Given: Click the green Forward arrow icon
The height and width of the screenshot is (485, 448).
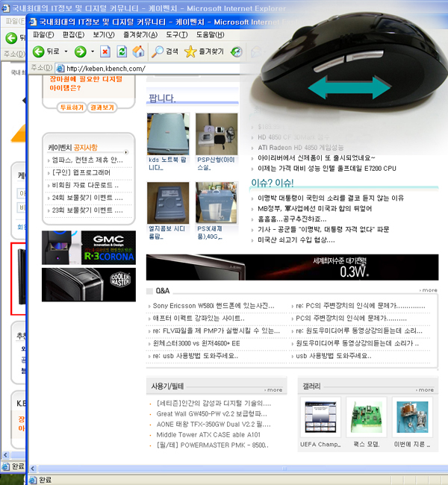Looking at the screenshot, I should [x=80, y=51].
